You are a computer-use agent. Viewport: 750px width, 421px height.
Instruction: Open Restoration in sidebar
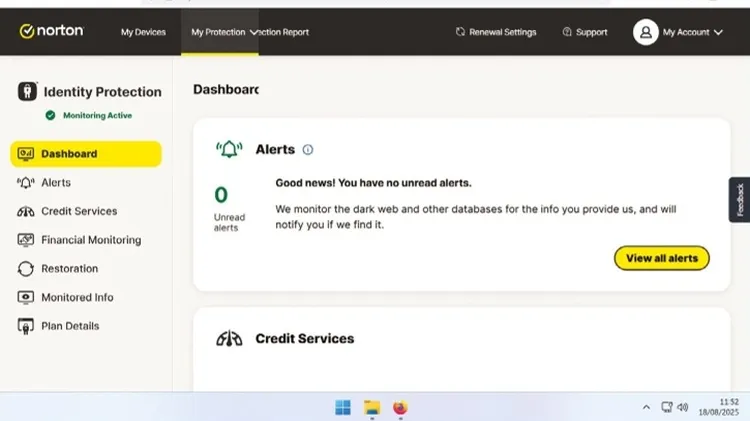69,269
